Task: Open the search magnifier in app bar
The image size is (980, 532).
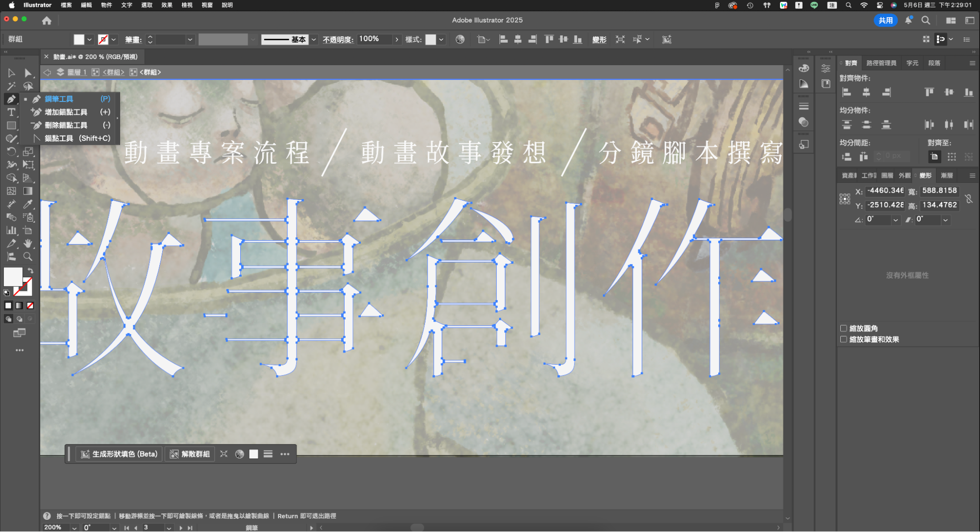Action: [x=926, y=20]
